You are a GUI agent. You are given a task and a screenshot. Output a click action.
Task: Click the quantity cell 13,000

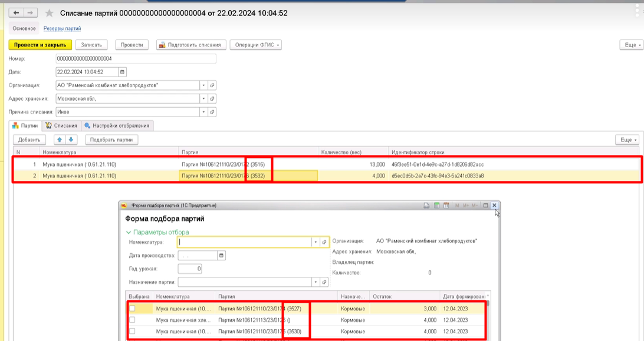[x=353, y=164]
